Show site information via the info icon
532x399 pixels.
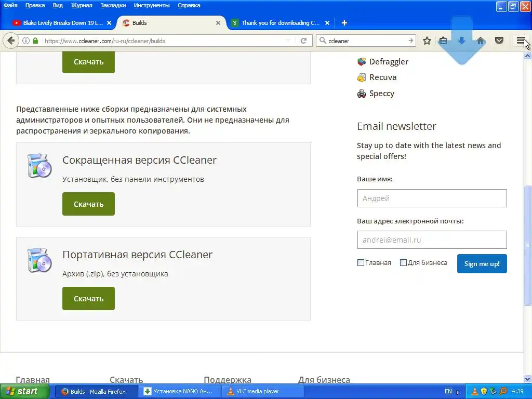point(26,41)
